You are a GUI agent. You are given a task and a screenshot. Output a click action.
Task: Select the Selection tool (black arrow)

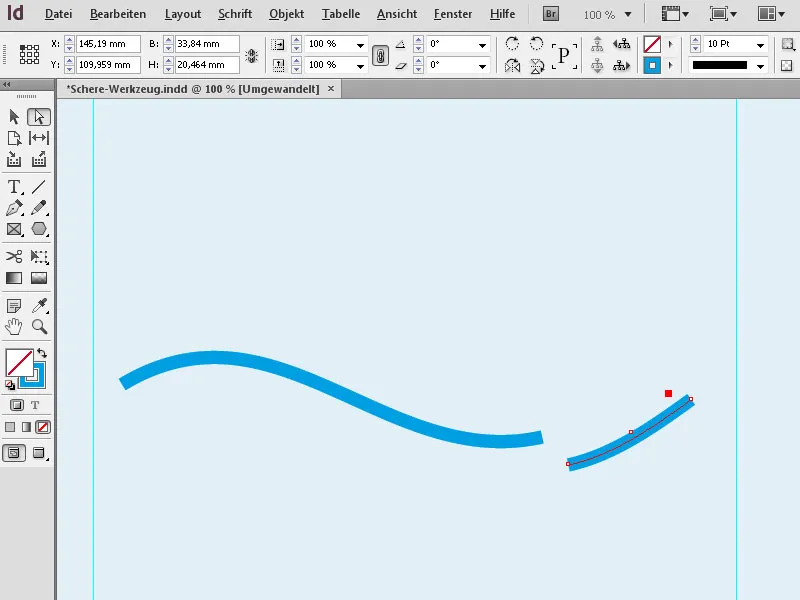(x=14, y=117)
